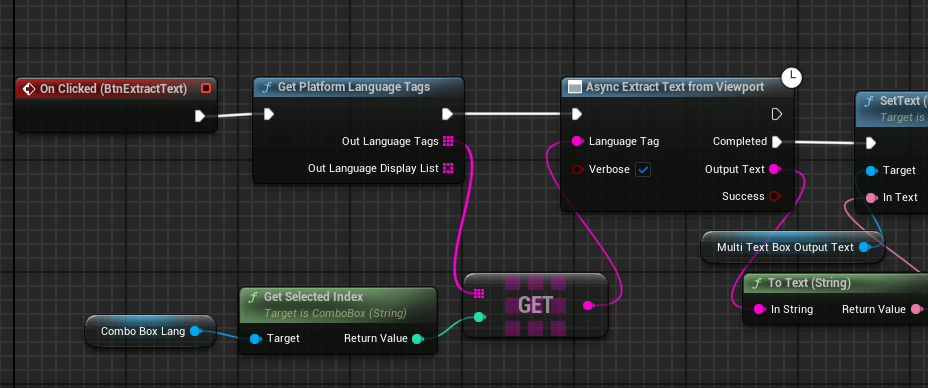Click the To Text Return Value output pin

pyautogui.click(x=916, y=309)
